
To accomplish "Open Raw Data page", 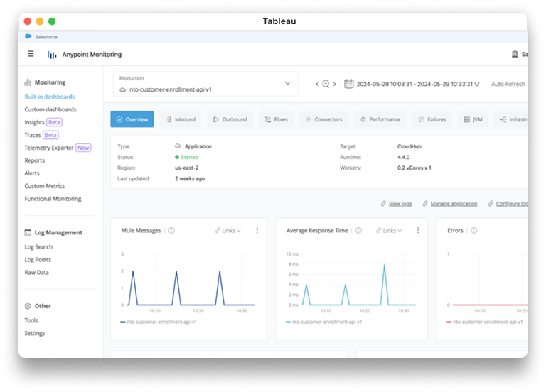I will (36, 273).
